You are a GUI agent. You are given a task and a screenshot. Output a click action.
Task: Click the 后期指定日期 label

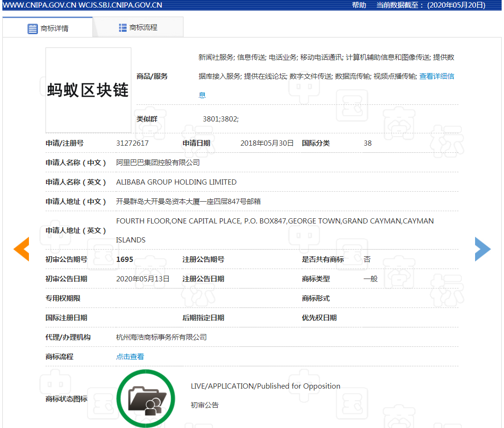(x=203, y=318)
